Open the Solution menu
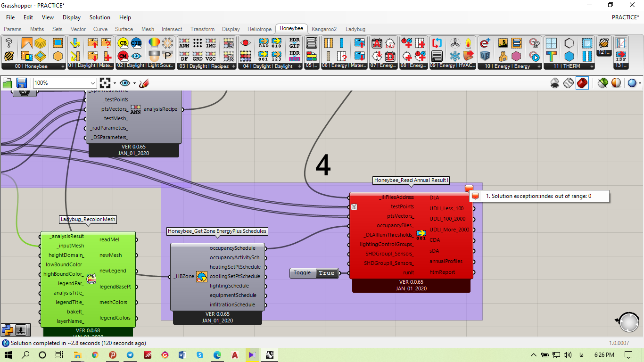Viewport: 644px width, 362px height. 100,17
